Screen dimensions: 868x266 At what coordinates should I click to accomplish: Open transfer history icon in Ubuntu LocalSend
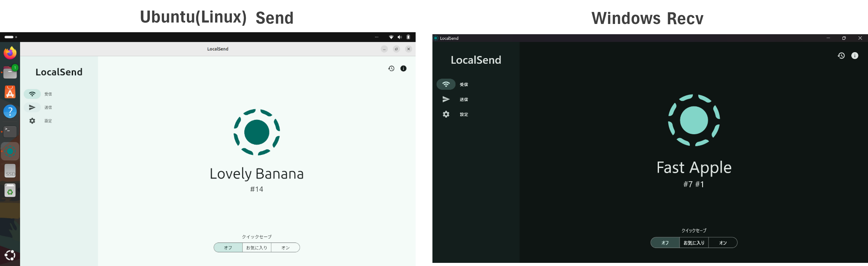pyautogui.click(x=391, y=68)
